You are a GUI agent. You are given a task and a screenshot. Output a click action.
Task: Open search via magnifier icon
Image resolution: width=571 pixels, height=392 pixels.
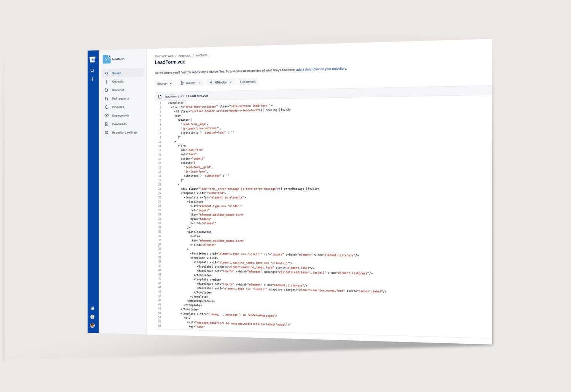coord(92,71)
